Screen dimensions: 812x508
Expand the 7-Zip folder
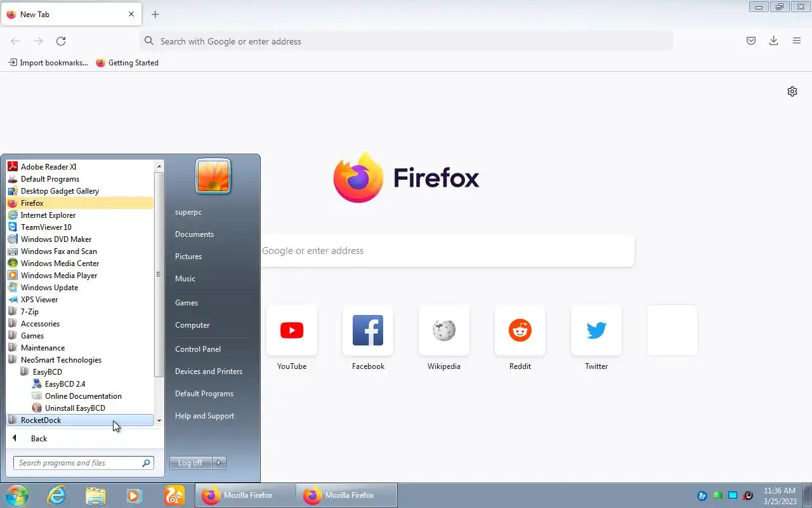pyautogui.click(x=80, y=312)
